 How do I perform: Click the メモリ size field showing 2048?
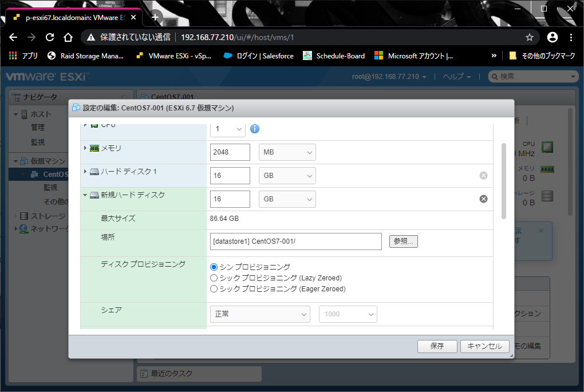[x=230, y=152]
